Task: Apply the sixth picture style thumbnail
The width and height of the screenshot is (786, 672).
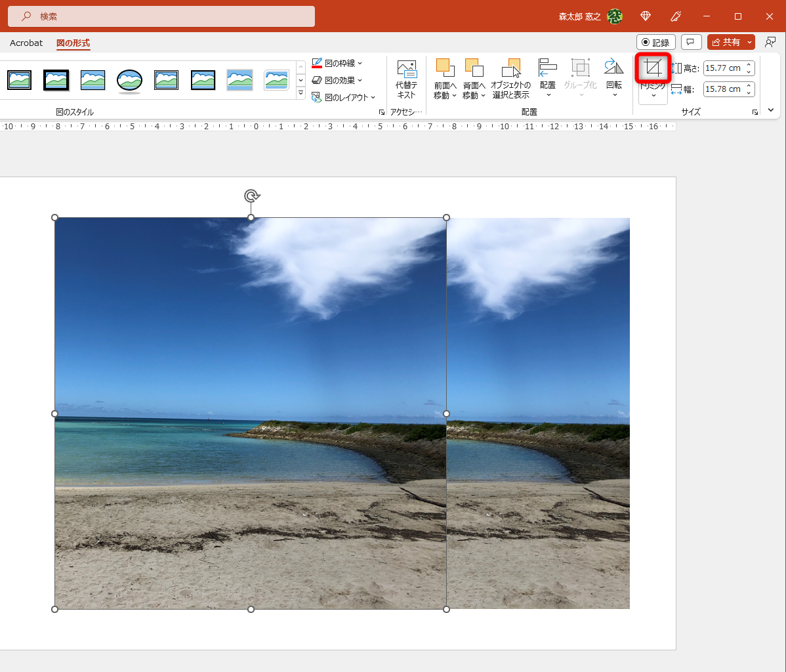Action: click(x=203, y=80)
